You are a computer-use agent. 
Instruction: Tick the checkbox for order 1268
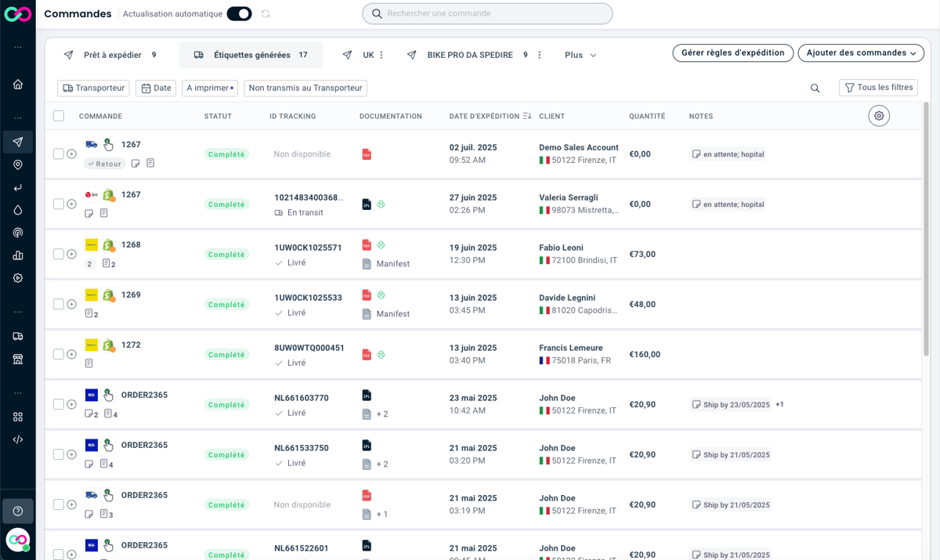click(x=59, y=254)
